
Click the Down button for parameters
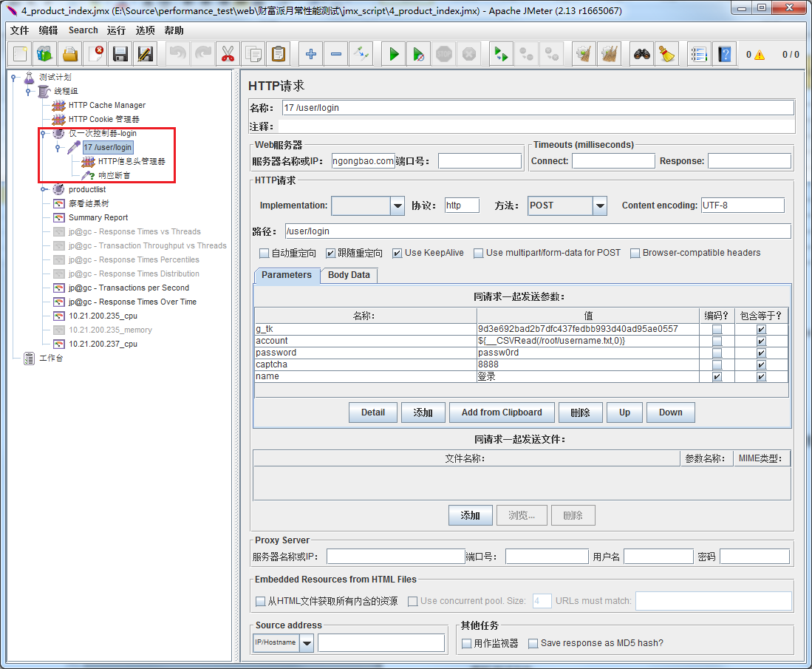(671, 412)
